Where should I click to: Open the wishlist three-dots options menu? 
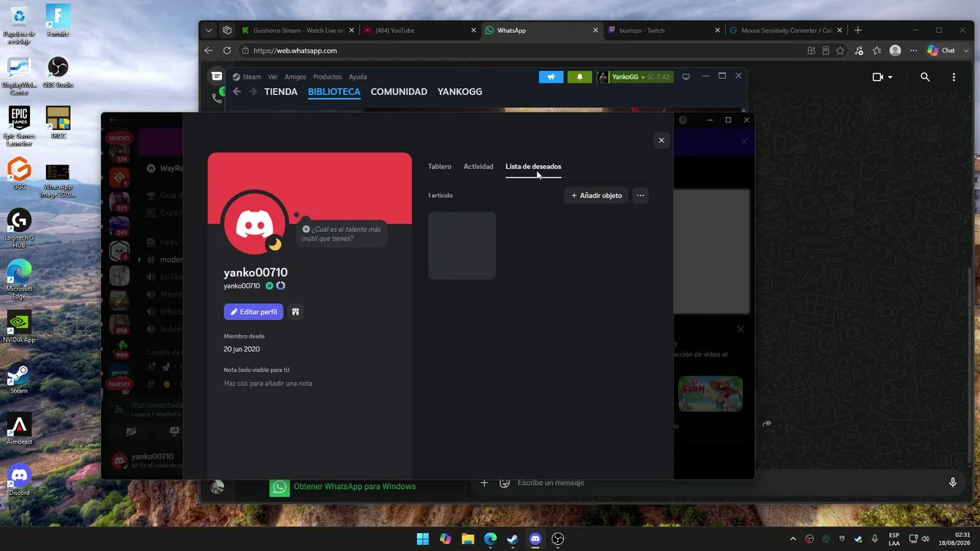point(641,195)
